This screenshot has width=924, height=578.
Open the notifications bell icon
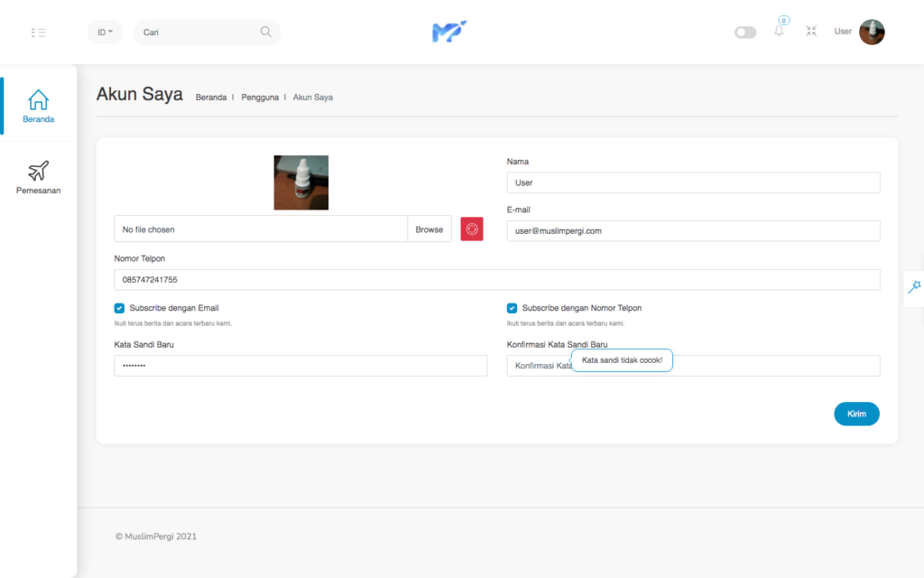[779, 32]
